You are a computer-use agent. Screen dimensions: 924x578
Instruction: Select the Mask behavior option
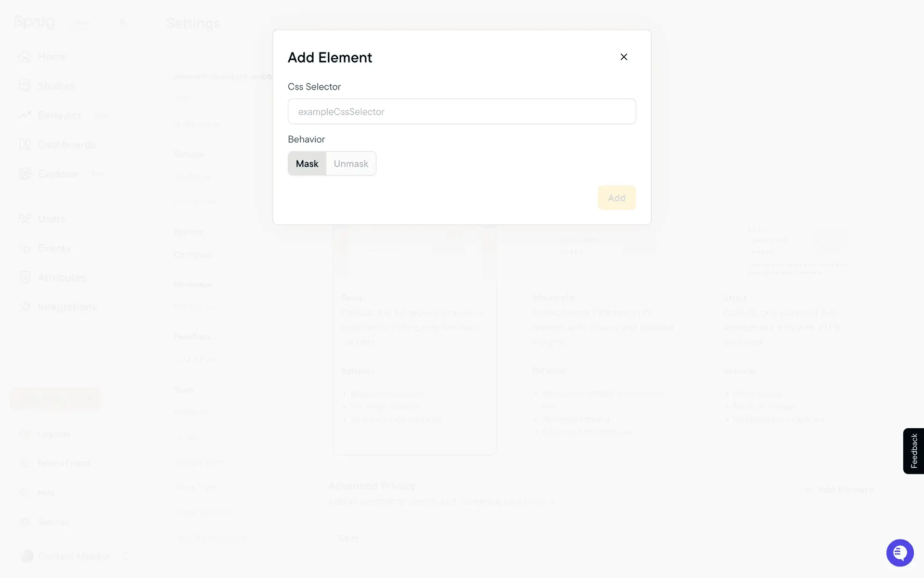(307, 164)
